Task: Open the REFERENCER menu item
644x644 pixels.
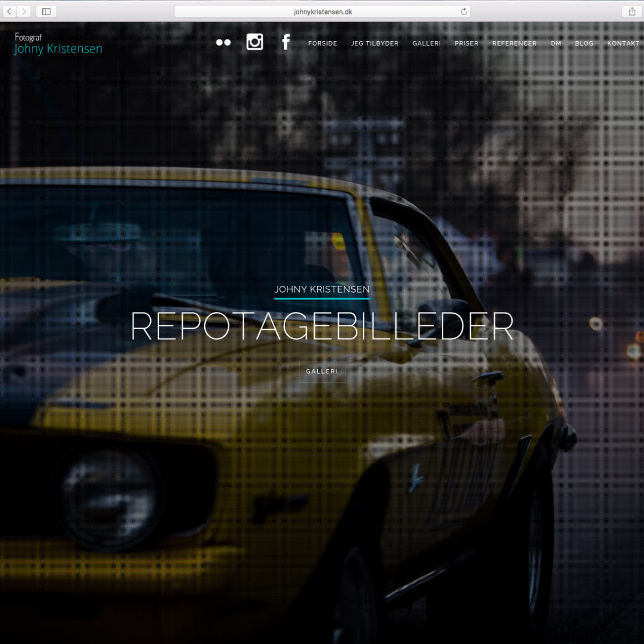Action: click(514, 43)
